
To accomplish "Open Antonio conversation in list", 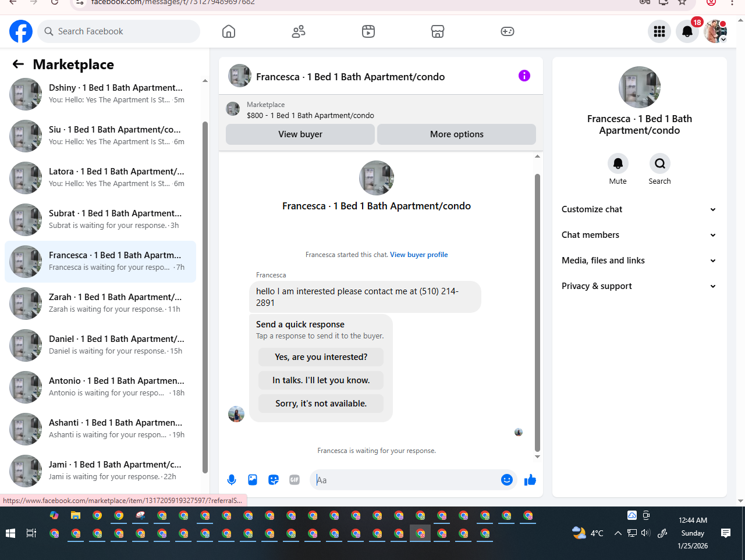I will click(x=100, y=387).
